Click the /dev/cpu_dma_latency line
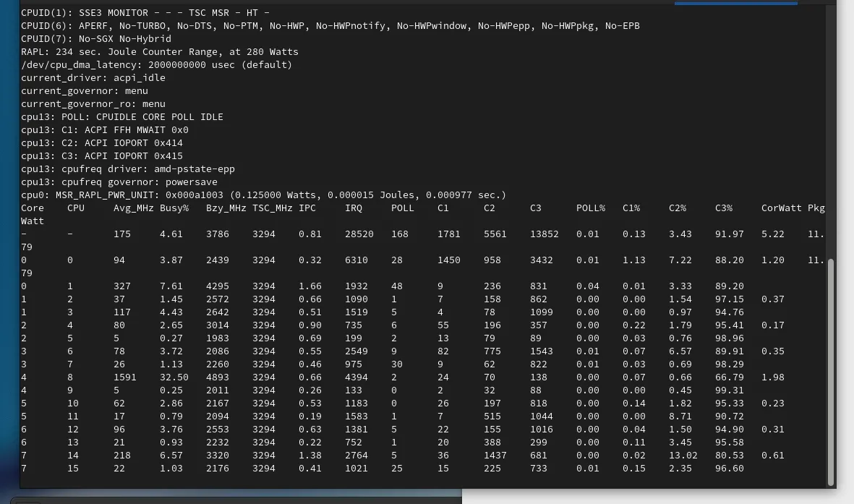This screenshot has height=504, width=854. pos(156,65)
